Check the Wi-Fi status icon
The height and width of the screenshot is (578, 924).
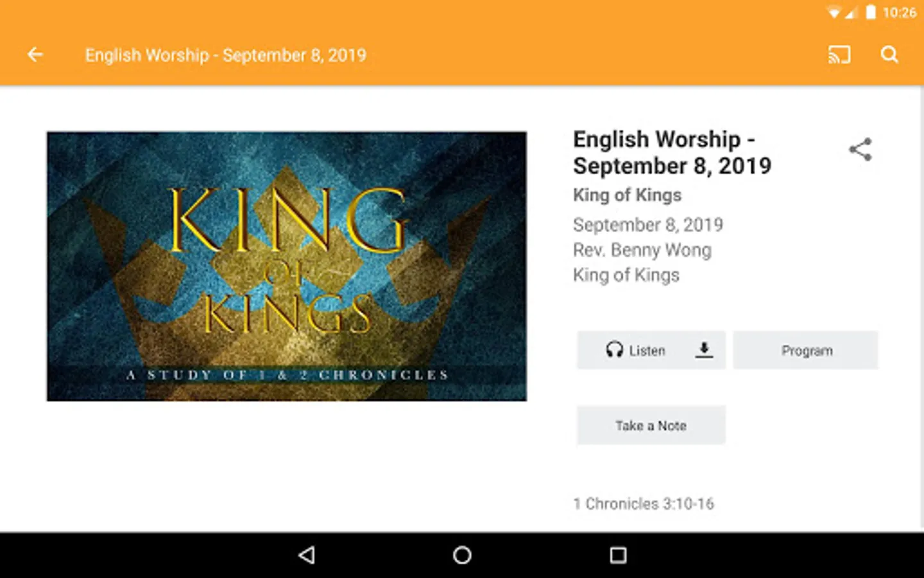click(x=834, y=12)
